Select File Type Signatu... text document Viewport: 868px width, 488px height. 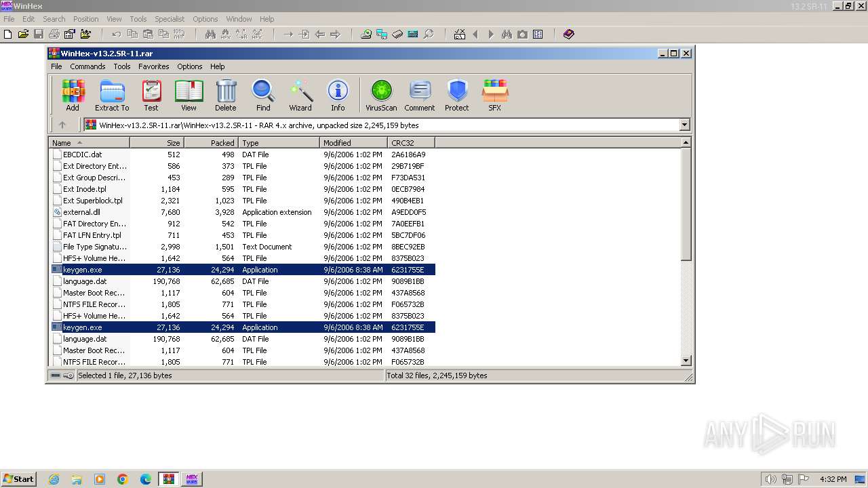(x=95, y=247)
